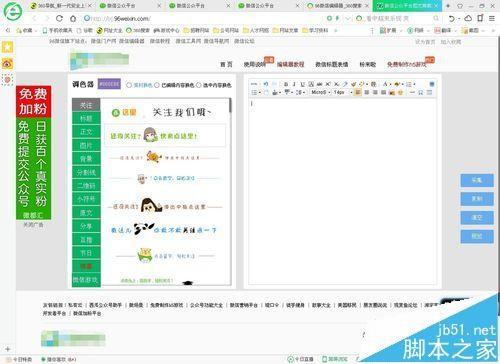Click the third blue button right of editor
The height and width of the screenshot is (364, 500).
477,218
